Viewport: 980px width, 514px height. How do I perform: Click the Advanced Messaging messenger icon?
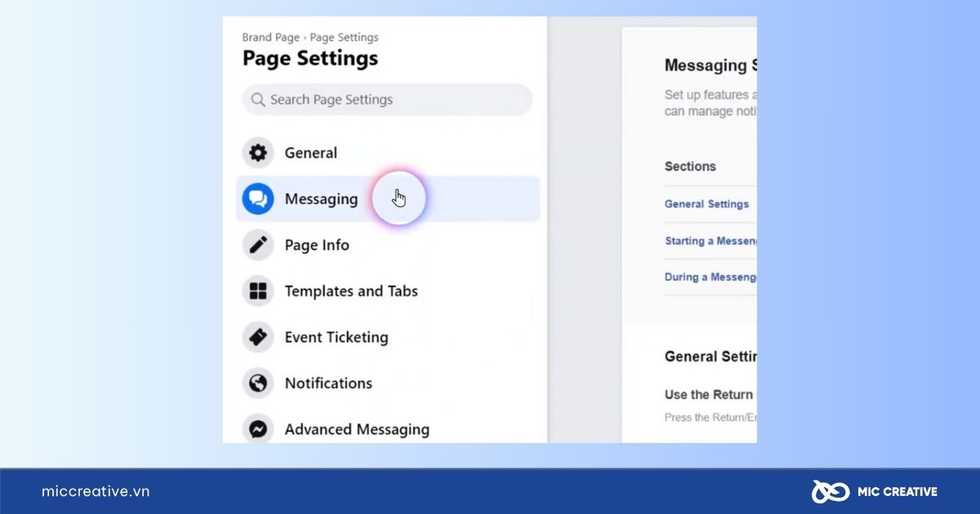[258, 429]
